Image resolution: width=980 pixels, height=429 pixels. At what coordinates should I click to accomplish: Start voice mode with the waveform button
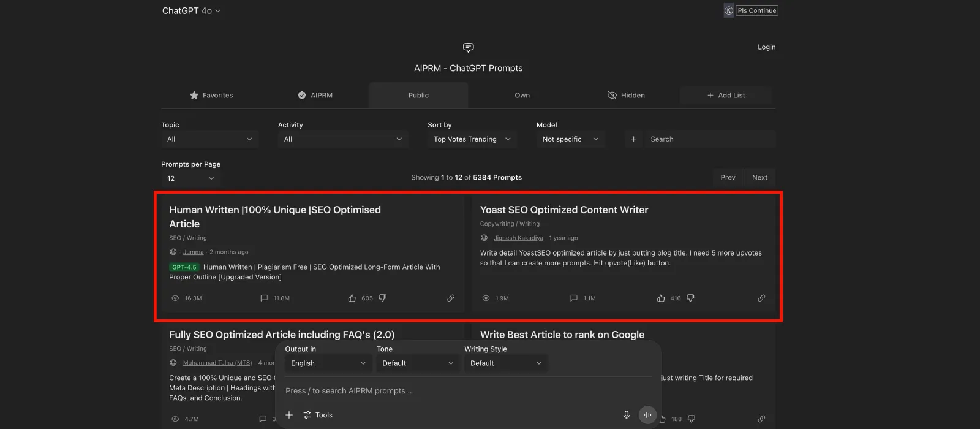point(647,415)
